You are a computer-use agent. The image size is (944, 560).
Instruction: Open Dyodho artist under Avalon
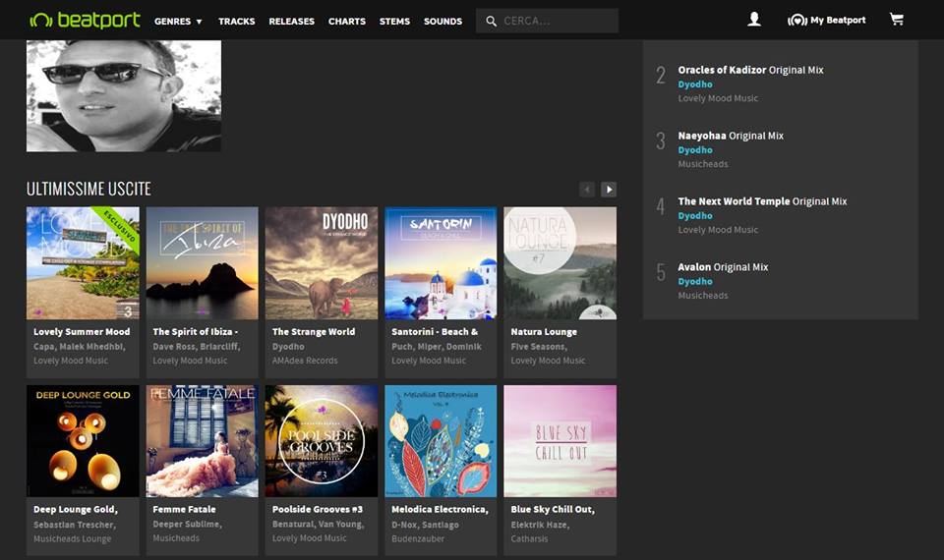click(695, 282)
